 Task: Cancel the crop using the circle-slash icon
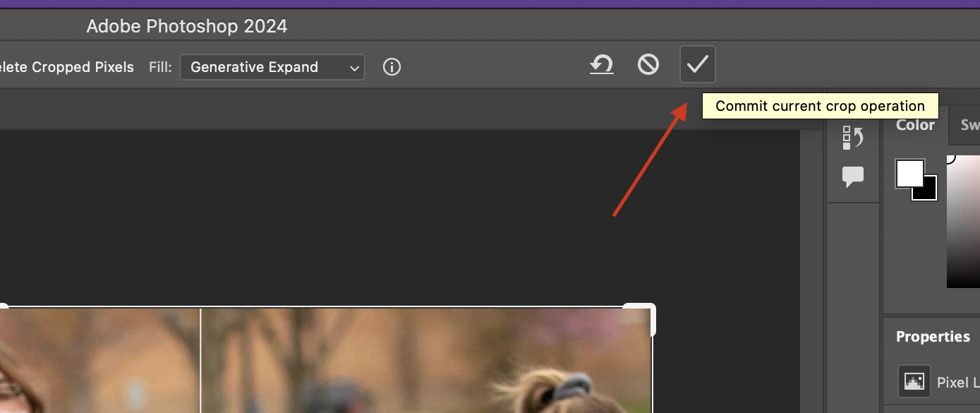648,64
